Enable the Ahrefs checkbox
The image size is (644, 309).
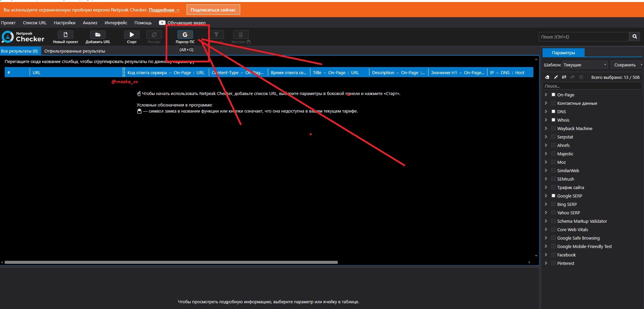pyautogui.click(x=553, y=145)
